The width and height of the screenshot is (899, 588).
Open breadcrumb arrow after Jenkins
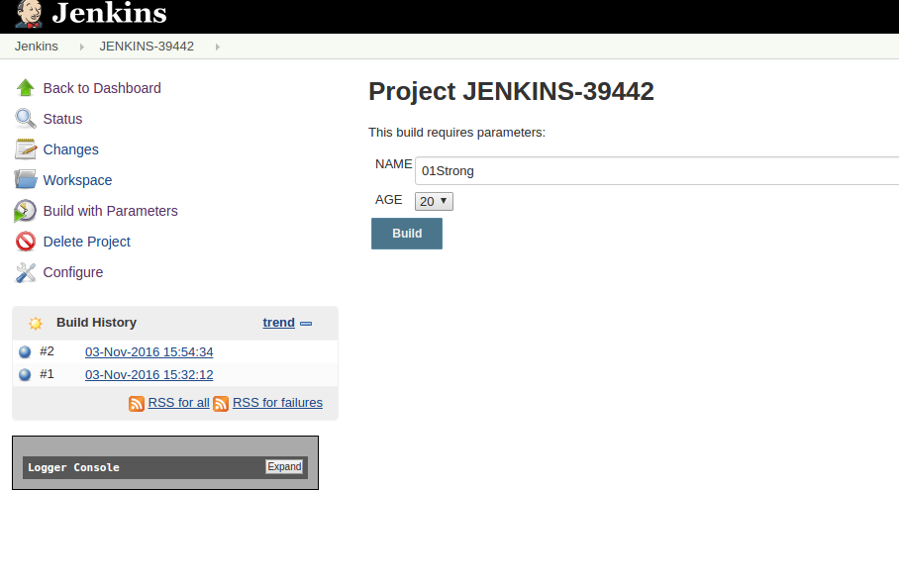82,47
